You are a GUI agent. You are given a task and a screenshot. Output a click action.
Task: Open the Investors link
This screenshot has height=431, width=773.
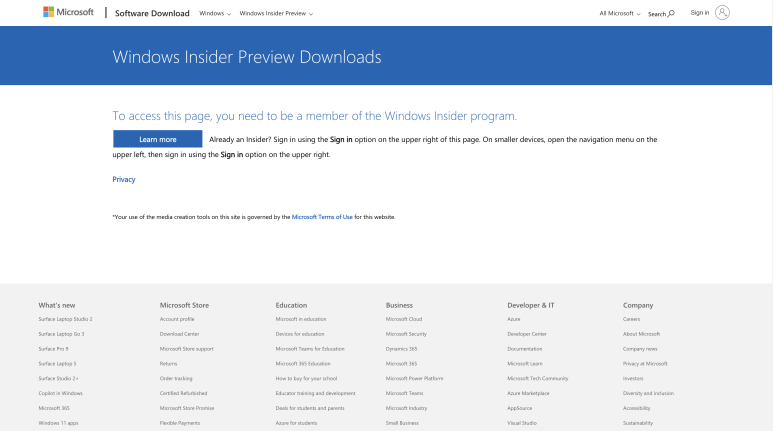click(633, 378)
